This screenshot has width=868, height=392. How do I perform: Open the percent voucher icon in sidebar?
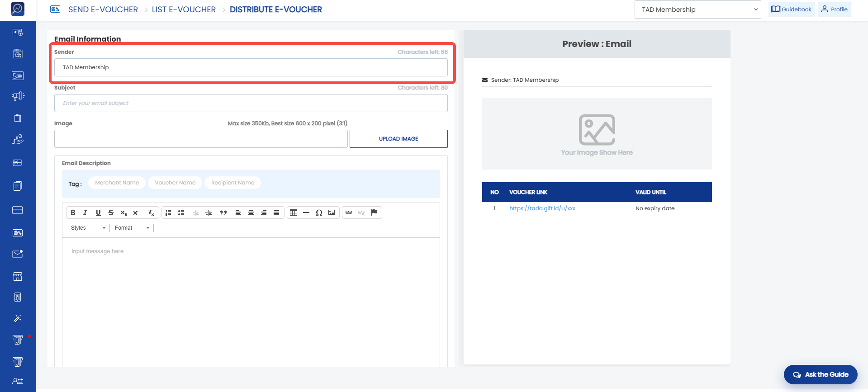[18, 233]
